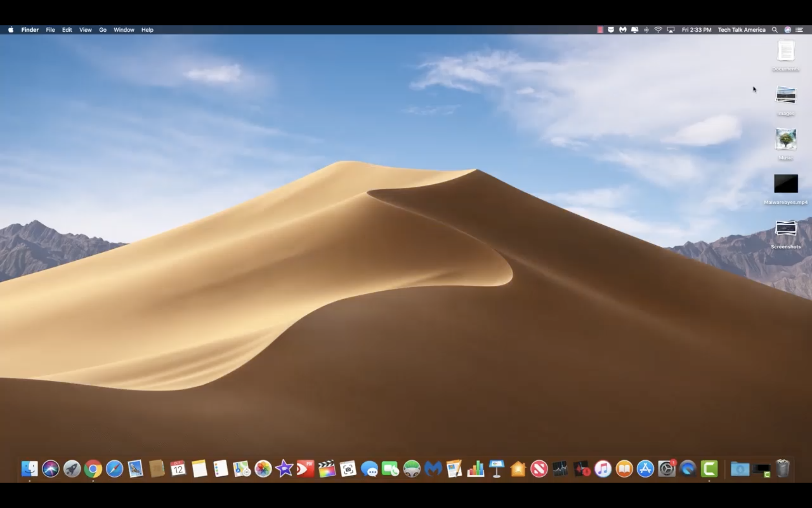Open System Preferences gear with badge
Image resolution: width=812 pixels, height=508 pixels.
pos(667,469)
